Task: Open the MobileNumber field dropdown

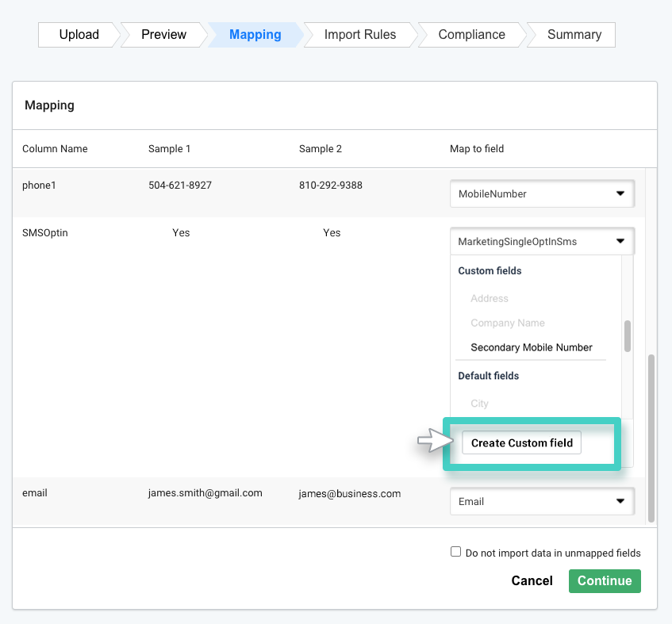Action: coord(542,193)
